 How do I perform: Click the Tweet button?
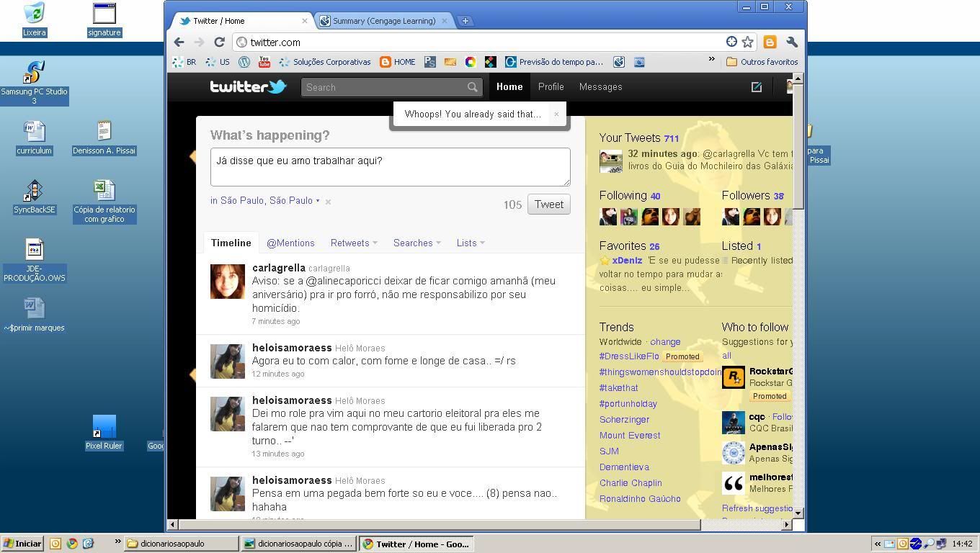click(x=549, y=204)
